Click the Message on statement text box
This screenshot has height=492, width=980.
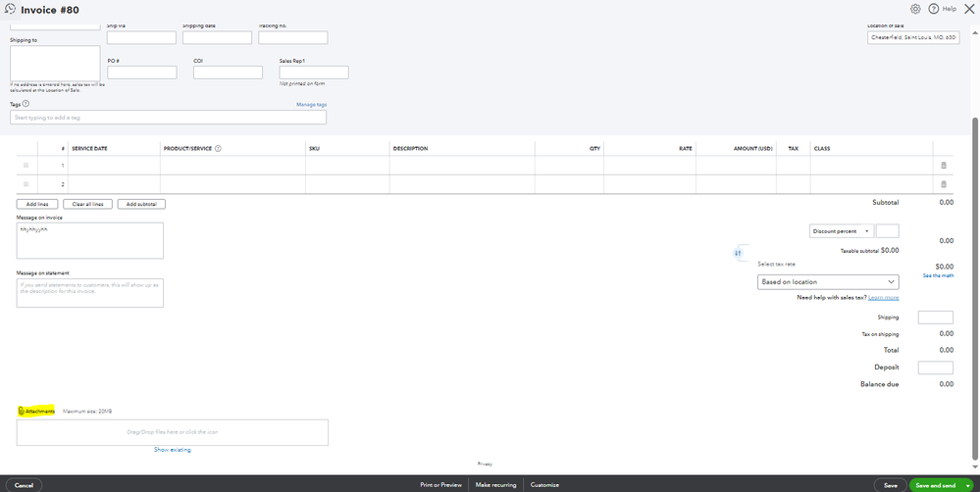[x=90, y=293]
